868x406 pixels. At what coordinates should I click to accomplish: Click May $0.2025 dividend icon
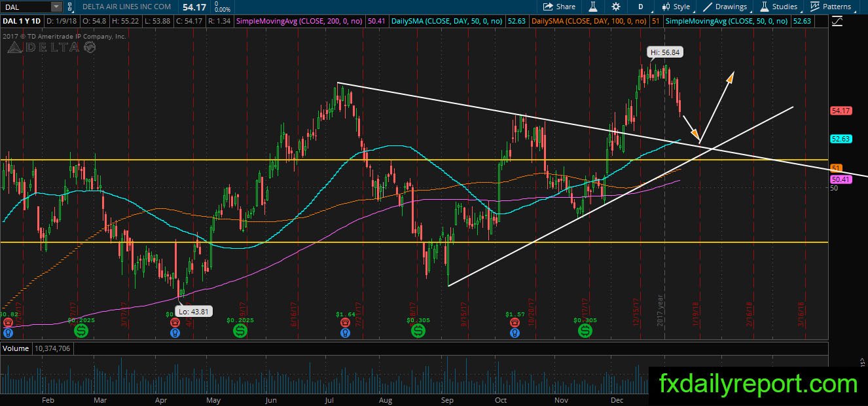click(x=240, y=331)
